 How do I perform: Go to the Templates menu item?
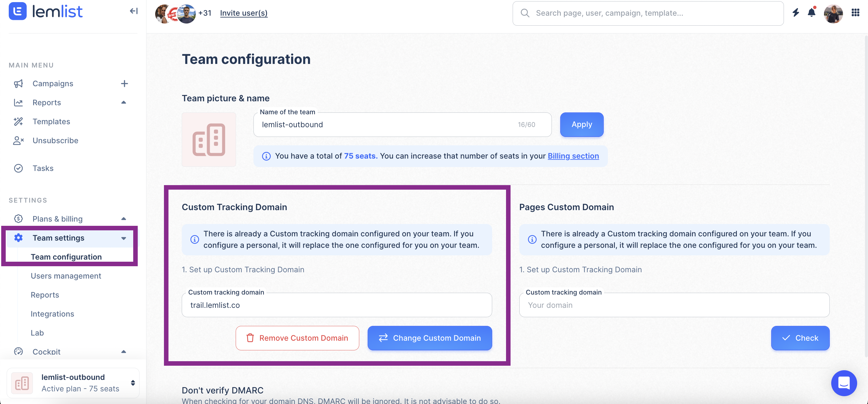pyautogui.click(x=51, y=122)
